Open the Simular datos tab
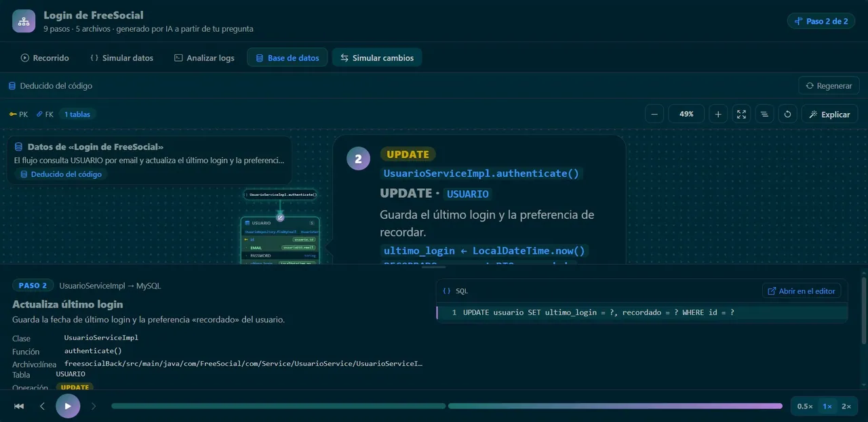Image resolution: width=868 pixels, height=422 pixels. pos(121,58)
